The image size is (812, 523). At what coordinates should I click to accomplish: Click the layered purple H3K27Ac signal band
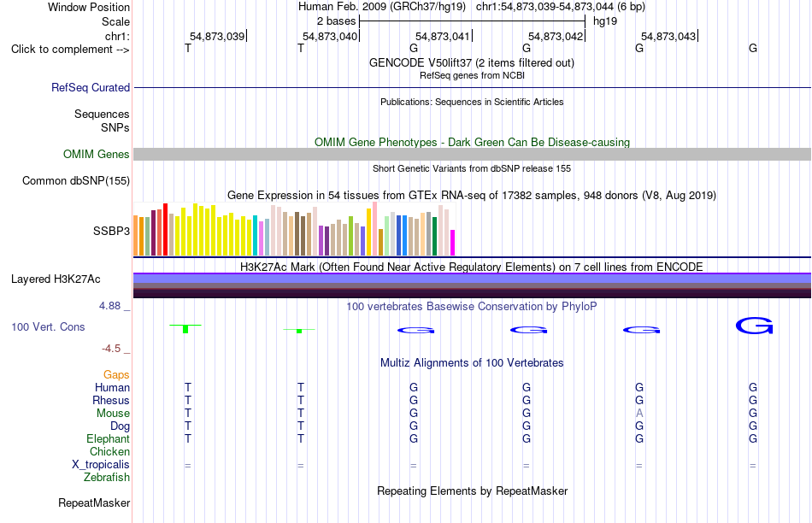pyautogui.click(x=472, y=285)
